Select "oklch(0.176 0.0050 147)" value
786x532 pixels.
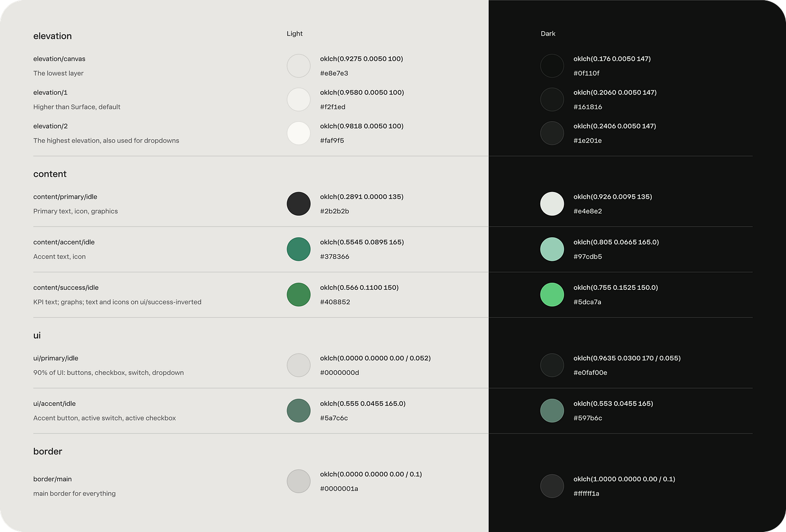612,59
